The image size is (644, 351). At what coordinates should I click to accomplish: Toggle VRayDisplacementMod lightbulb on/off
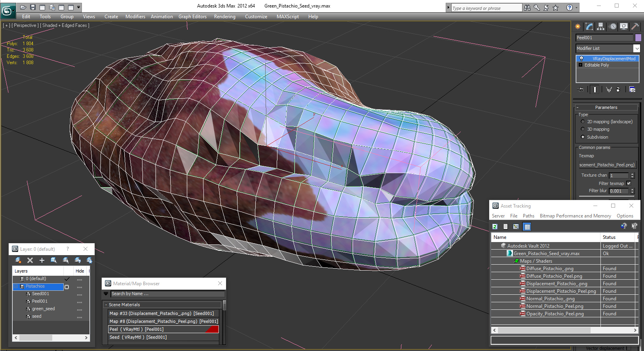pyautogui.click(x=581, y=59)
